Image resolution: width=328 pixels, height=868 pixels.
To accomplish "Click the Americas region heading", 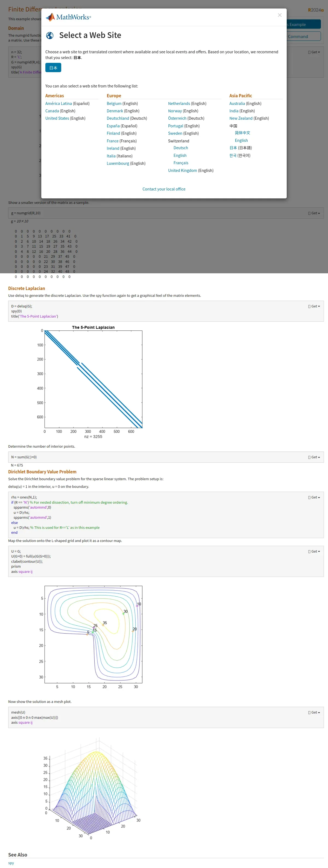I will (x=55, y=96).
